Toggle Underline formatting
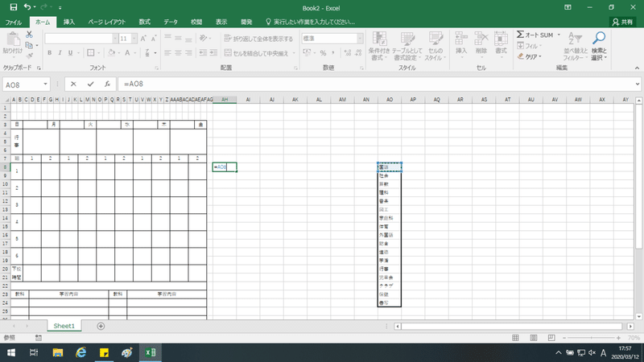 (70, 53)
